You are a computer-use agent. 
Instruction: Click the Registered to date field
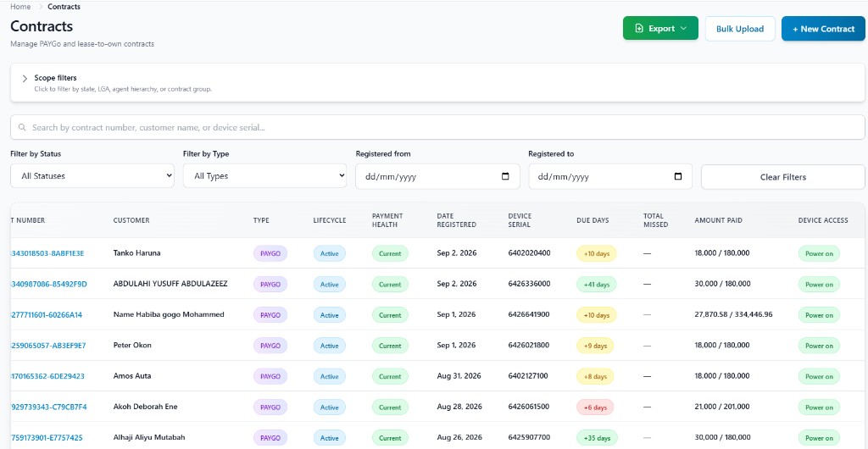610,177
